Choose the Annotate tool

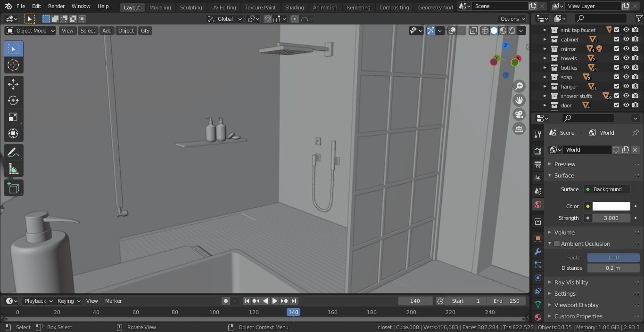tap(13, 153)
